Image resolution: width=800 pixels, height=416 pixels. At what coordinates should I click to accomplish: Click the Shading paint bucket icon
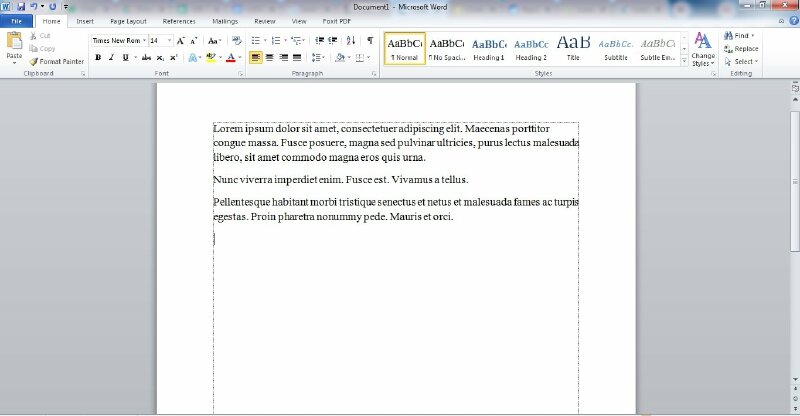pyautogui.click(x=340, y=57)
